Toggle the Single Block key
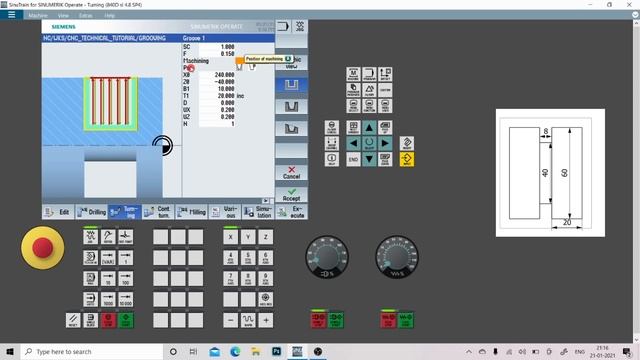Screen dimensions: 640x360 [91, 320]
